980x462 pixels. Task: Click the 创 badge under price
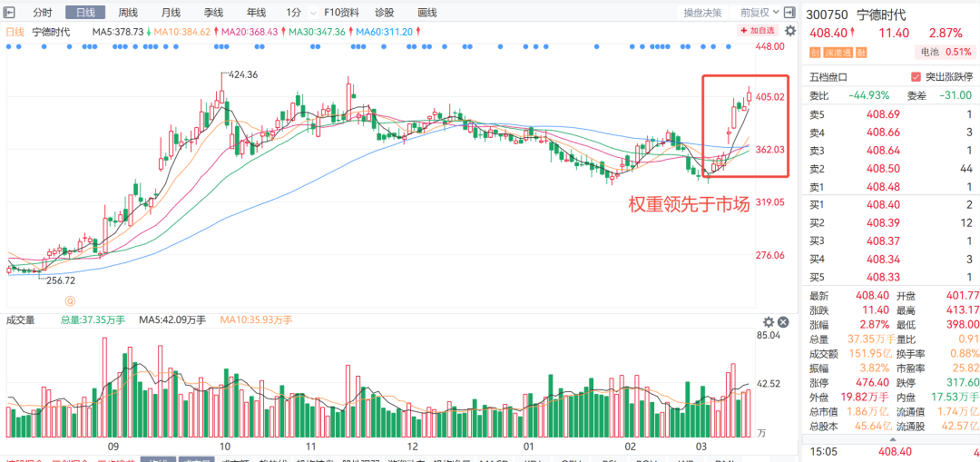pos(814,53)
